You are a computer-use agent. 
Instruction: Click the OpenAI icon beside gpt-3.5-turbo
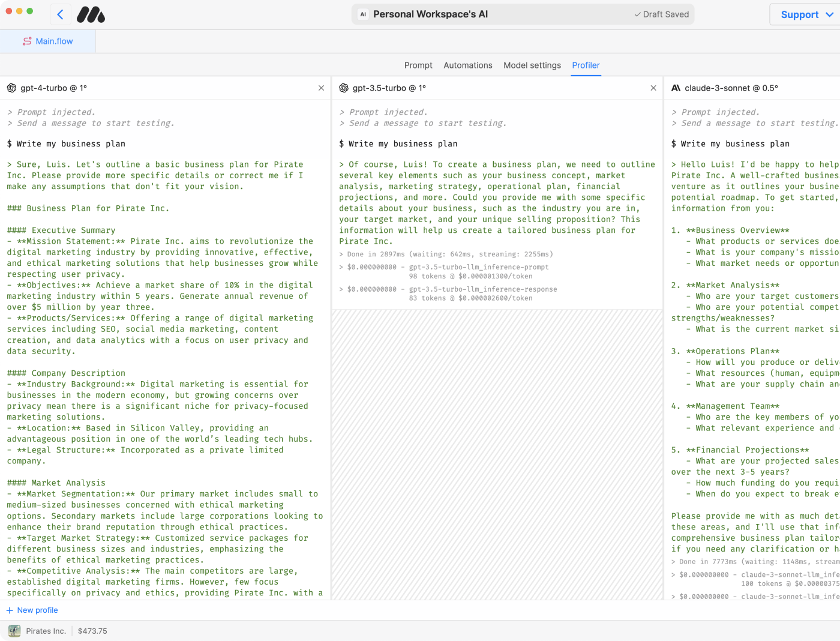pyautogui.click(x=344, y=88)
